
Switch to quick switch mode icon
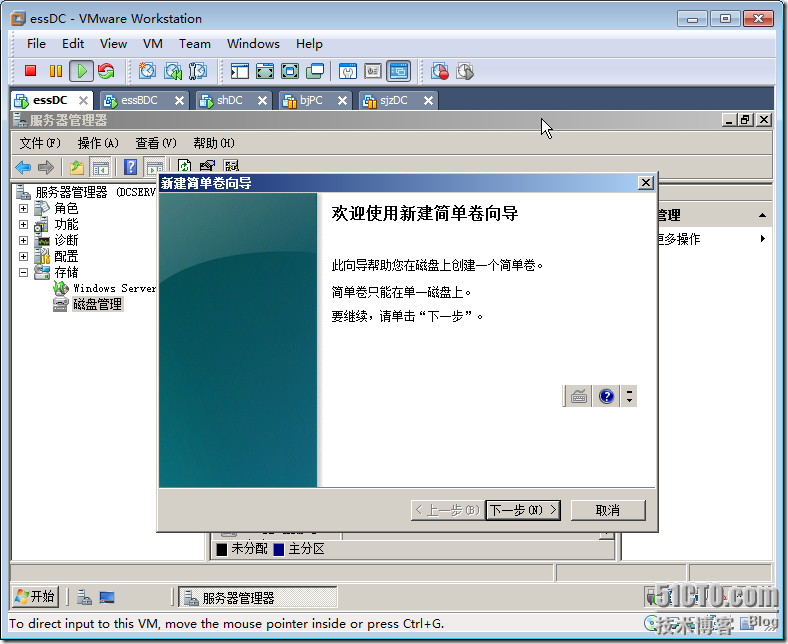pyautogui.click(x=265, y=71)
